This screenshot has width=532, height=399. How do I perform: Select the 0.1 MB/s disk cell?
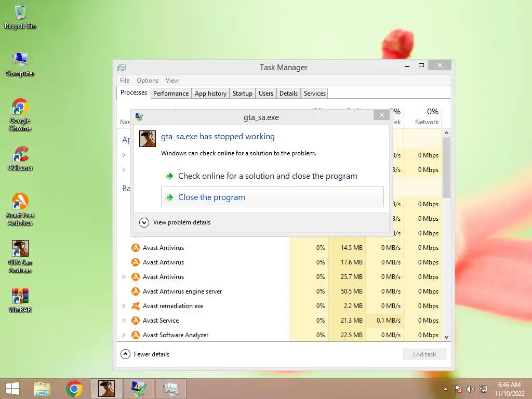pos(385,321)
